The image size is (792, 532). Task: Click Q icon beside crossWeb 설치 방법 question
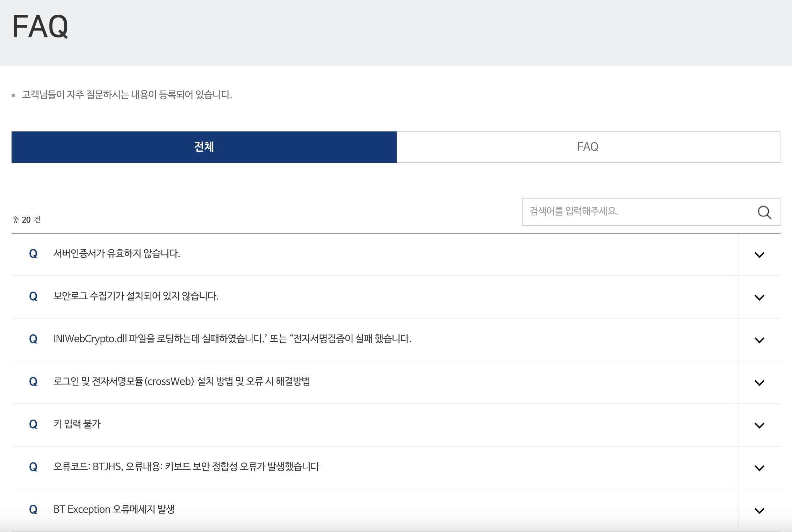click(x=33, y=382)
